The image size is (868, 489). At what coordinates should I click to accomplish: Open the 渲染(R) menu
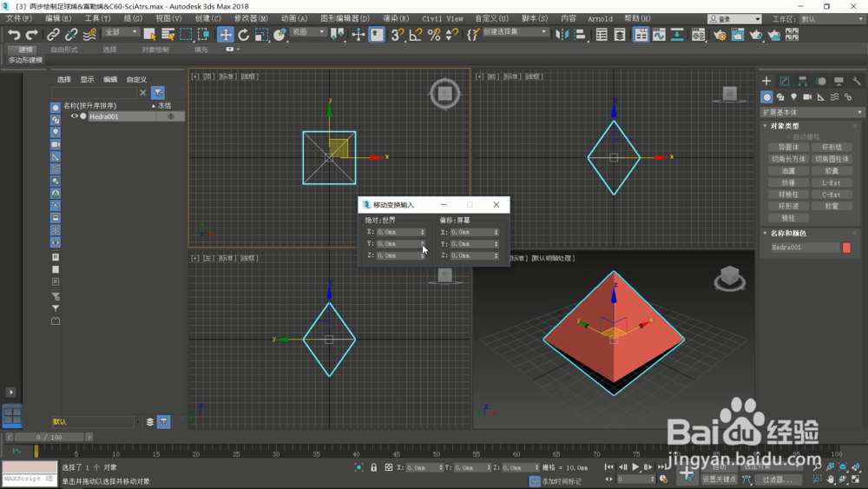[x=396, y=18]
